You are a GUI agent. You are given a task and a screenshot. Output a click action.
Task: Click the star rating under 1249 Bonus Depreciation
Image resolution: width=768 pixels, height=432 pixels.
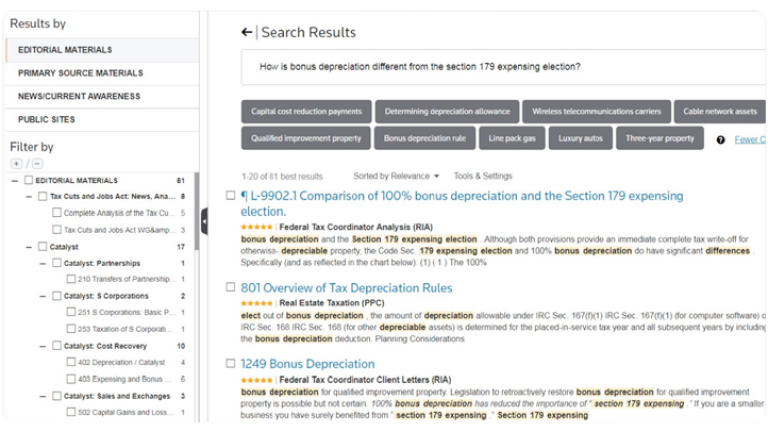pos(256,380)
